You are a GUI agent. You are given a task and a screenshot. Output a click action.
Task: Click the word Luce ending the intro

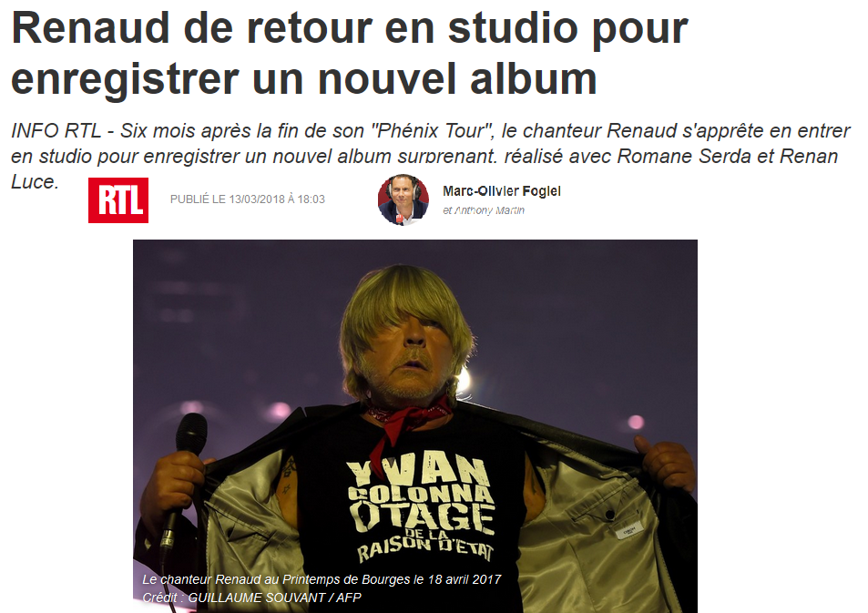coord(35,181)
